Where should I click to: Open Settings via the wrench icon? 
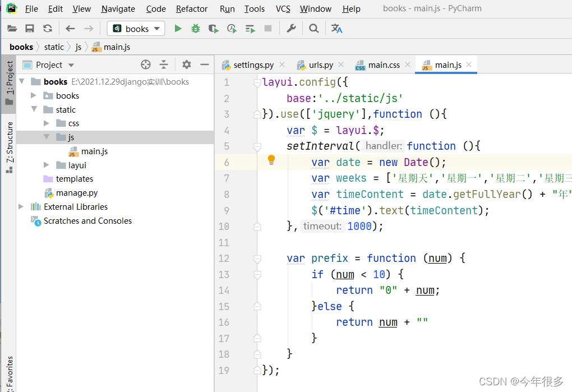tap(291, 29)
